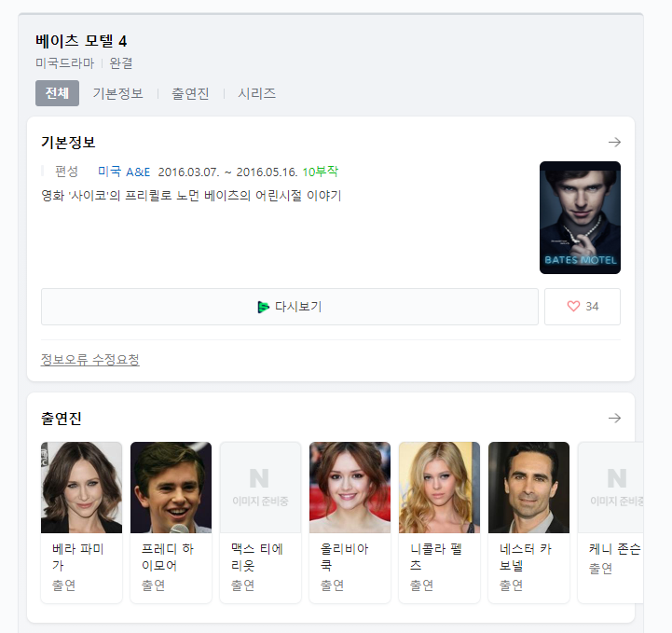Select the 전체 tab
The width and height of the screenshot is (672, 633).
[57, 93]
